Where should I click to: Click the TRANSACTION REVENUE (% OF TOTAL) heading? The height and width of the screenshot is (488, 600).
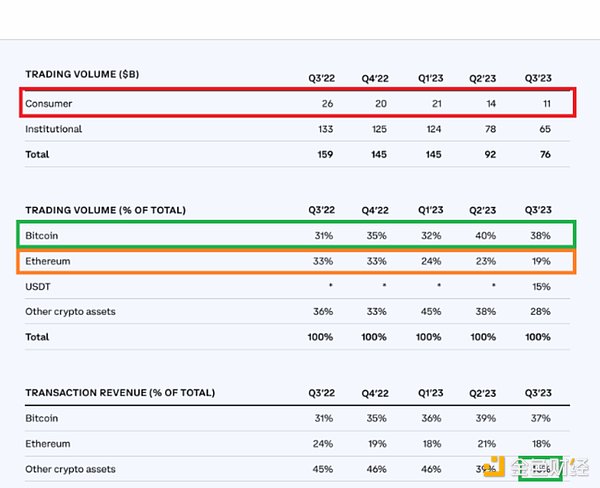tap(120, 393)
